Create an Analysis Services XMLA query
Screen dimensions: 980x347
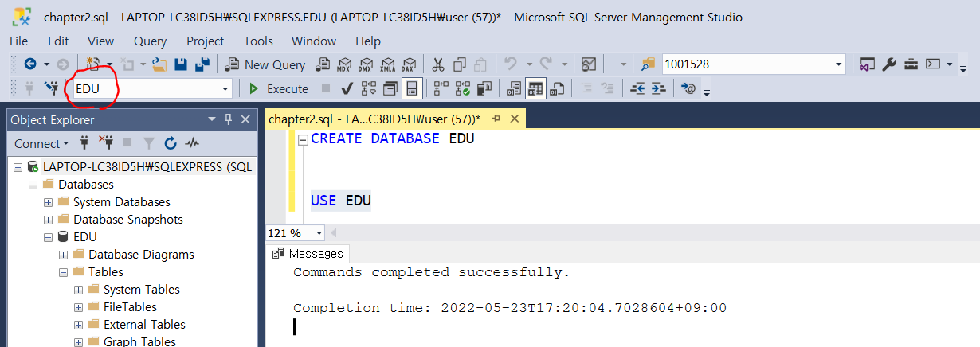[388, 64]
